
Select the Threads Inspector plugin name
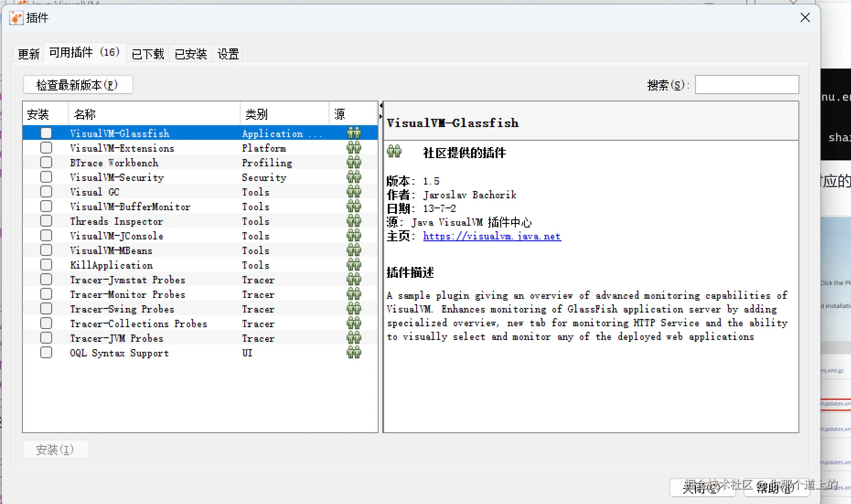(x=117, y=221)
